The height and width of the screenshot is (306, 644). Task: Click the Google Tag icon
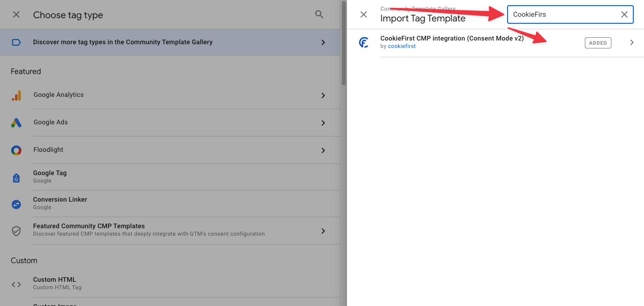[16, 177]
